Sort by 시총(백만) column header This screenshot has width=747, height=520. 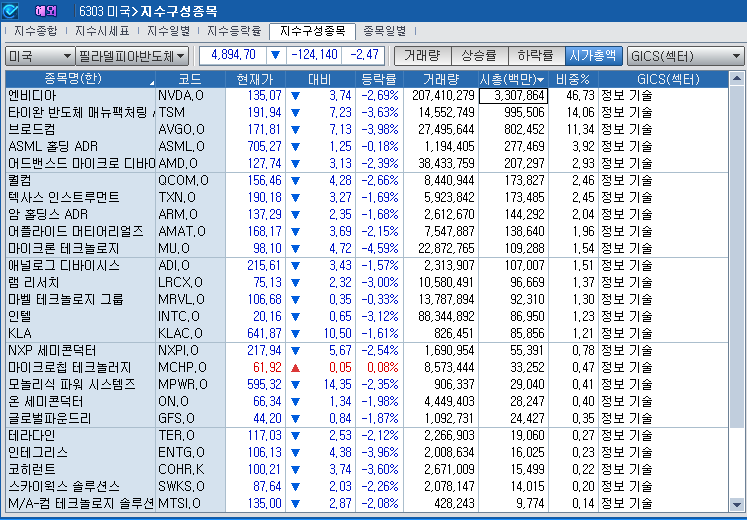coord(513,79)
